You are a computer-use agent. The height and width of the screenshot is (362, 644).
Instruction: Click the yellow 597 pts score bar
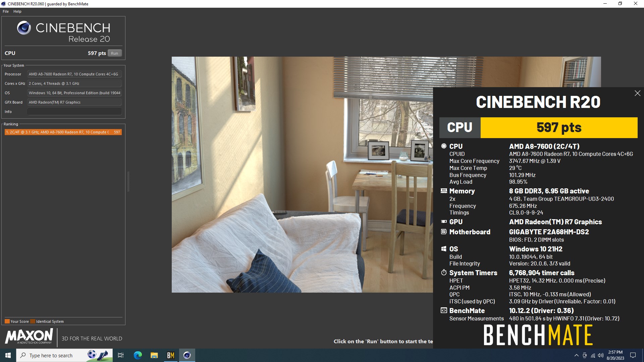[559, 127]
